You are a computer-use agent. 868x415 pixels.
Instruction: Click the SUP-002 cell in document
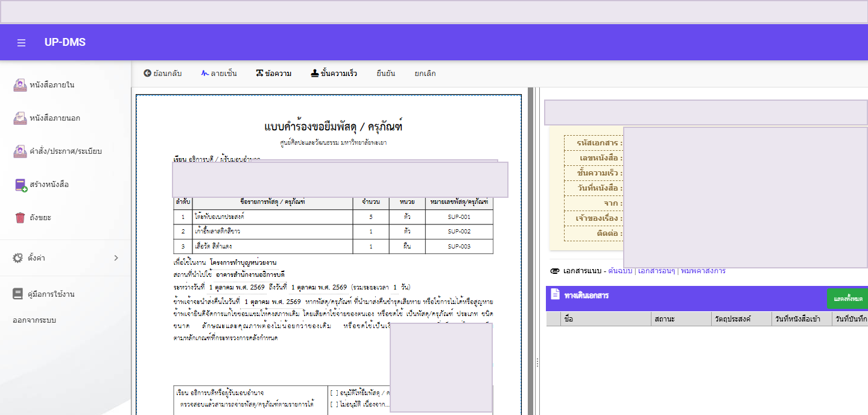[x=459, y=232]
